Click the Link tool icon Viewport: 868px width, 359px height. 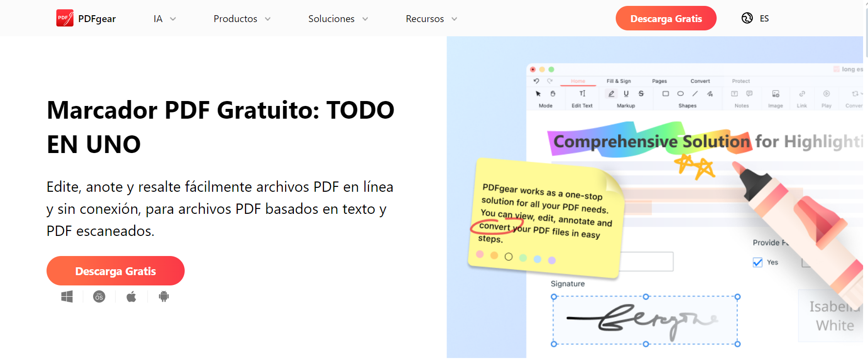point(802,94)
